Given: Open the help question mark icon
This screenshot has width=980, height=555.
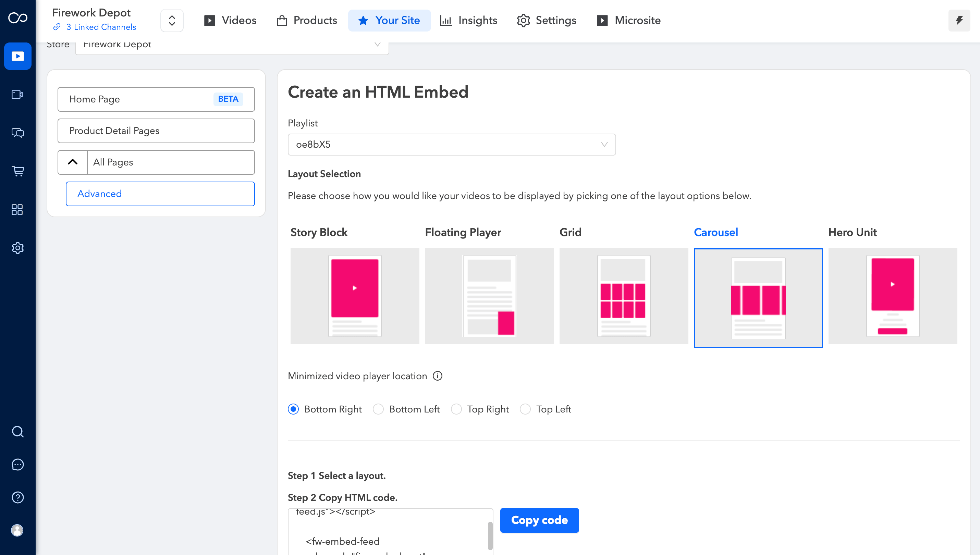Looking at the screenshot, I should (x=17, y=497).
